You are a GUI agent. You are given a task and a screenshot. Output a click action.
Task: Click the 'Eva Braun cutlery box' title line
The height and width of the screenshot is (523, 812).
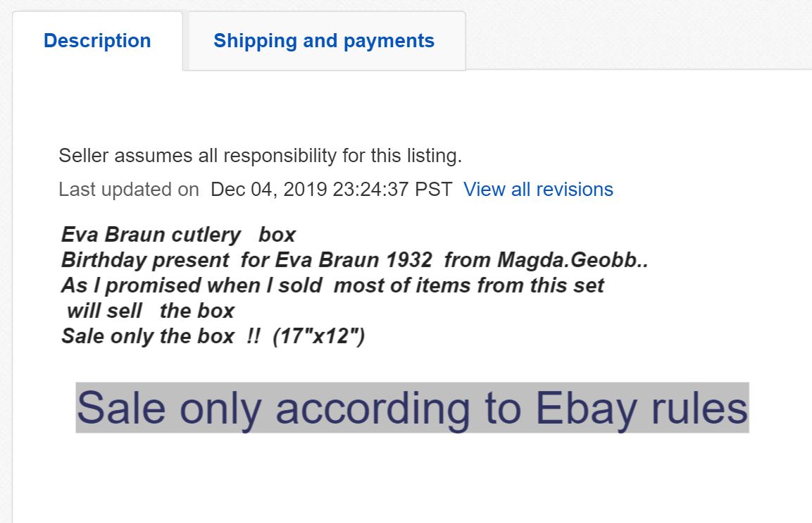pyautogui.click(x=178, y=235)
